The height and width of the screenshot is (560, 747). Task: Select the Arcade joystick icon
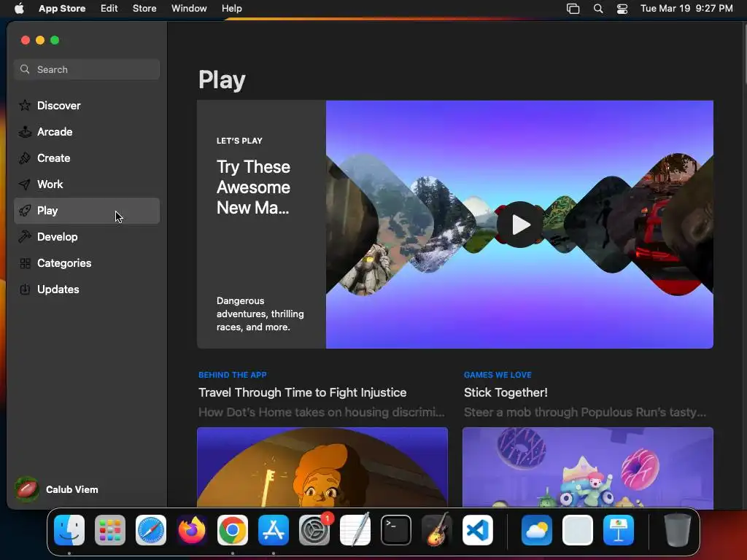coord(25,131)
